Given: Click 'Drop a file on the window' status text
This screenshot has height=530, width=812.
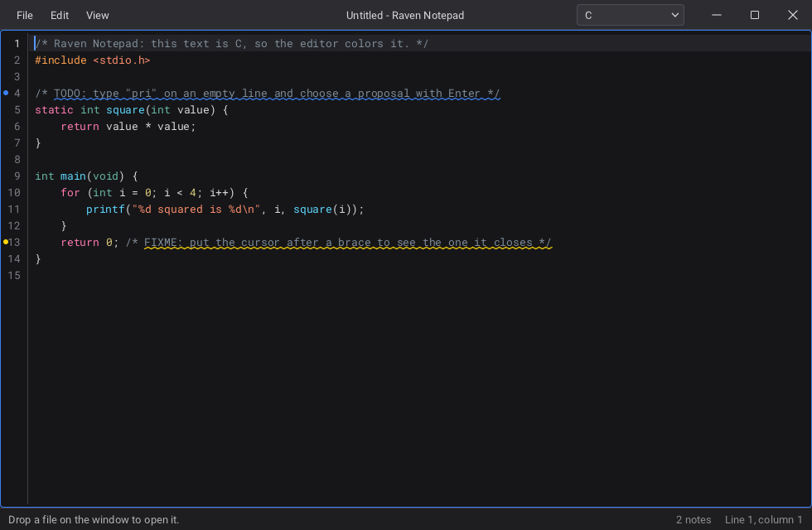Looking at the screenshot, I should (94, 520).
